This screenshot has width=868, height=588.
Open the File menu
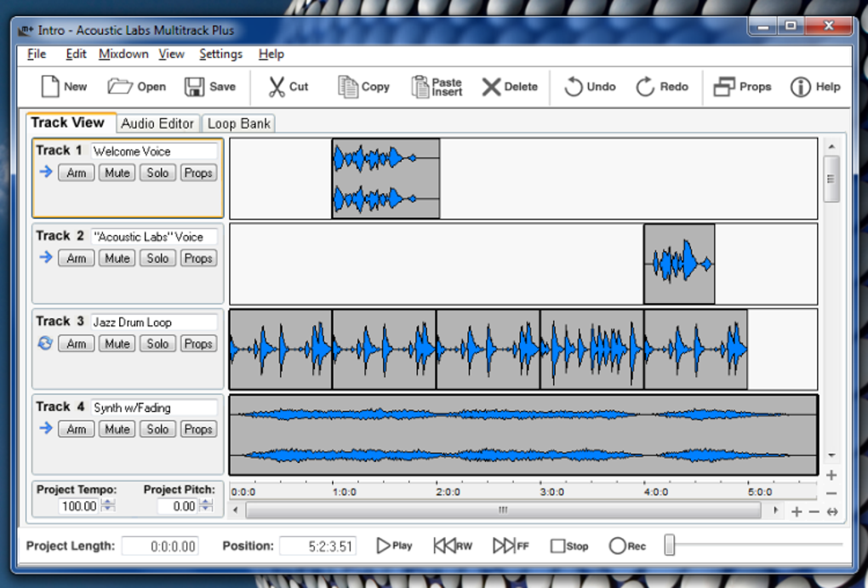tap(37, 54)
